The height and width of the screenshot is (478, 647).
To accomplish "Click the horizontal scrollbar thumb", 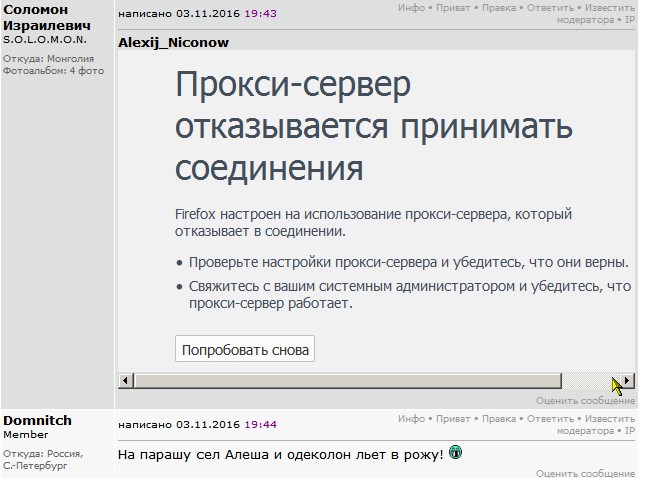I will coord(347,380).
